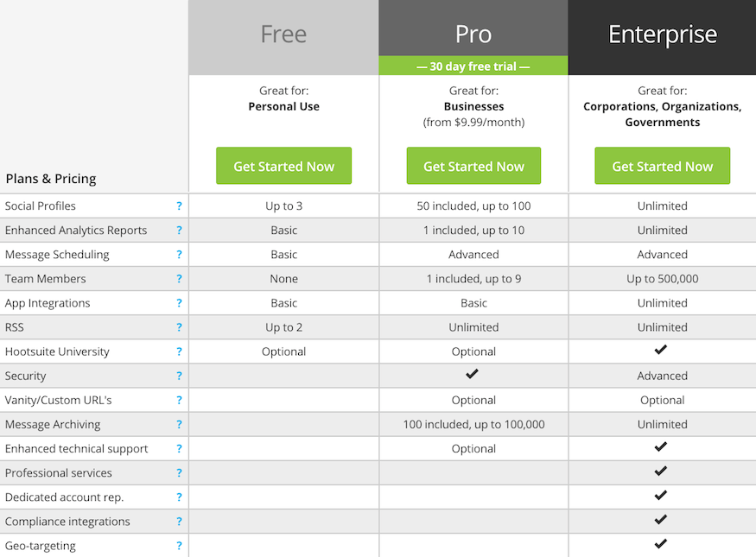The image size is (756, 557).
Task: Start the Enterprise plan with Get Started Now
Action: (x=662, y=166)
